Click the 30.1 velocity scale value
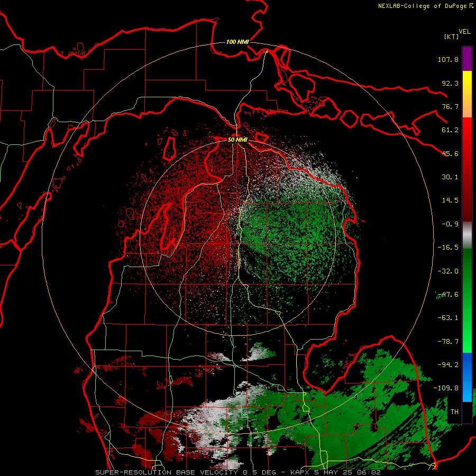The width and height of the screenshot is (476, 476). point(450,177)
